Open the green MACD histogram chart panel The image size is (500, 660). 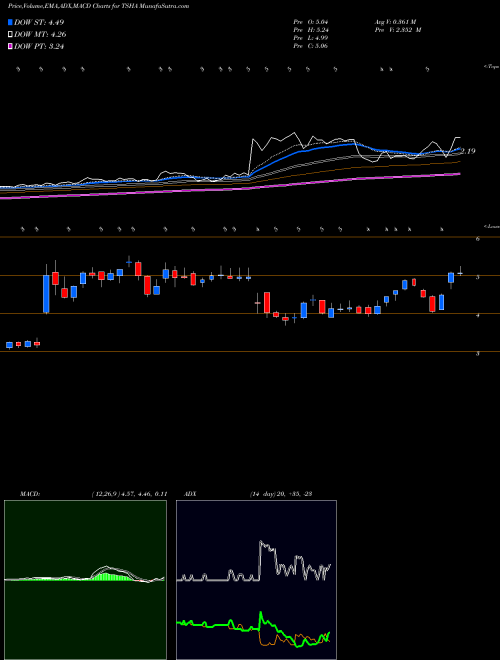(x=85, y=580)
